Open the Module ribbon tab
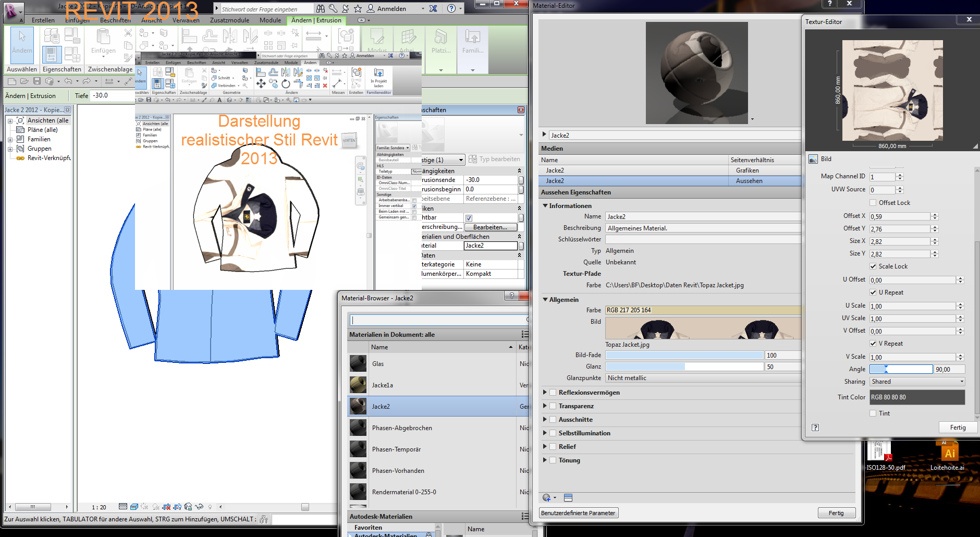 271,20
